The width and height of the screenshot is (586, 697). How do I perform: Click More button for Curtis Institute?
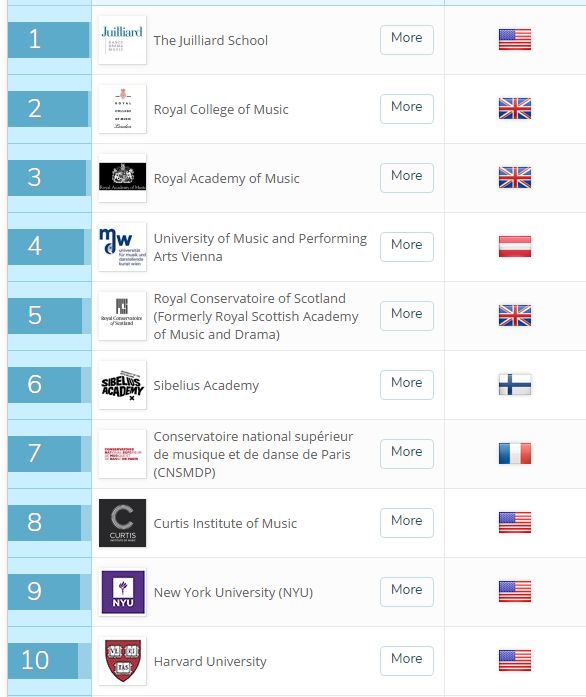click(407, 523)
